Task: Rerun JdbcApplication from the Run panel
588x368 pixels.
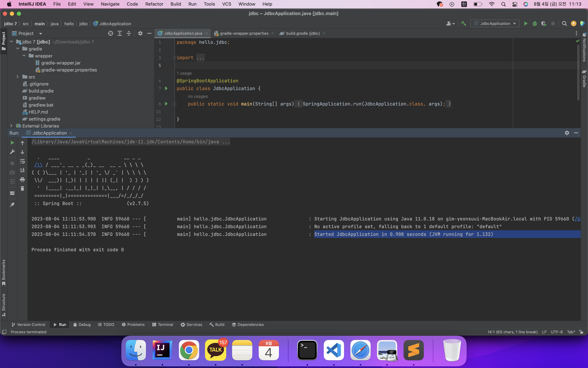Action: pyautogui.click(x=12, y=143)
